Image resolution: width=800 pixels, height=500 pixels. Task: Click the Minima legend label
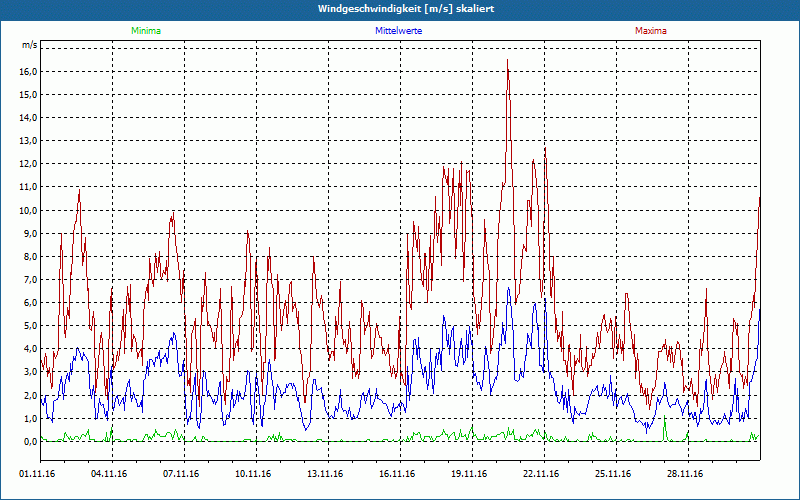[146, 31]
